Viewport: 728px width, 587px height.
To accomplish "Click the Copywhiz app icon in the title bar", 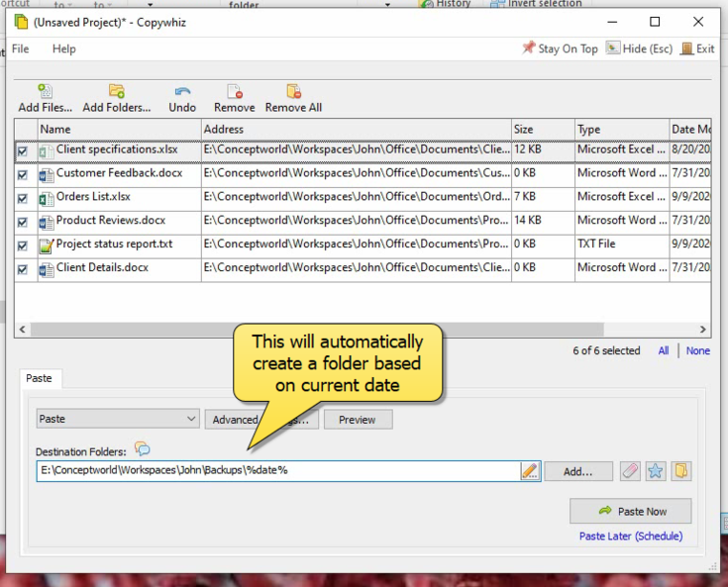I will (21, 22).
